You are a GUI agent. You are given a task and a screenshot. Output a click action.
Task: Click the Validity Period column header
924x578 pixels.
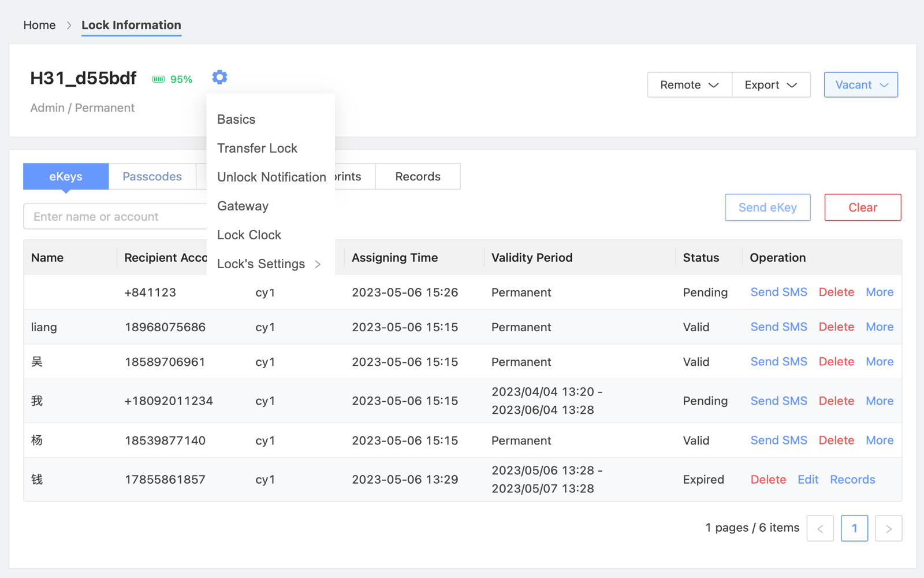point(532,258)
